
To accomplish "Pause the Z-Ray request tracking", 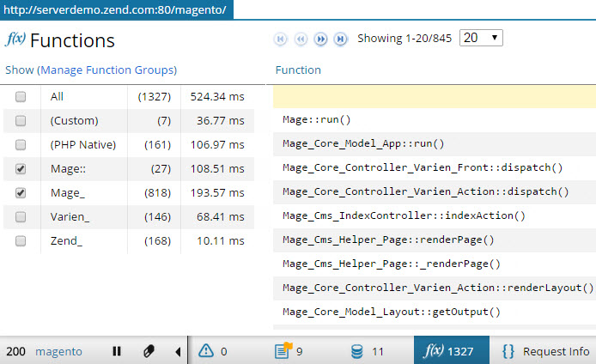I will click(x=117, y=351).
